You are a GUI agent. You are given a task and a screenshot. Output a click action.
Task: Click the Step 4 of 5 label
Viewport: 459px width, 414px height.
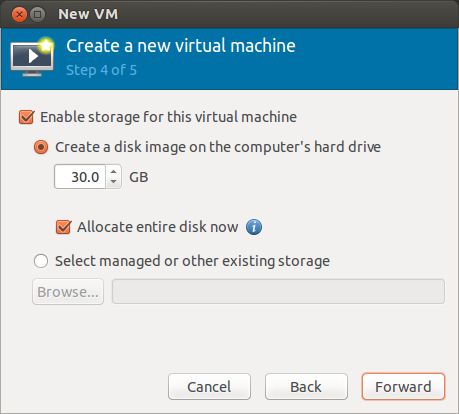(x=101, y=70)
